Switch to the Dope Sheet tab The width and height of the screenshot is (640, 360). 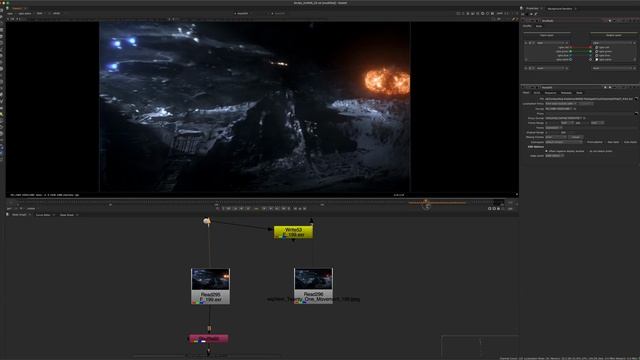(x=67, y=215)
